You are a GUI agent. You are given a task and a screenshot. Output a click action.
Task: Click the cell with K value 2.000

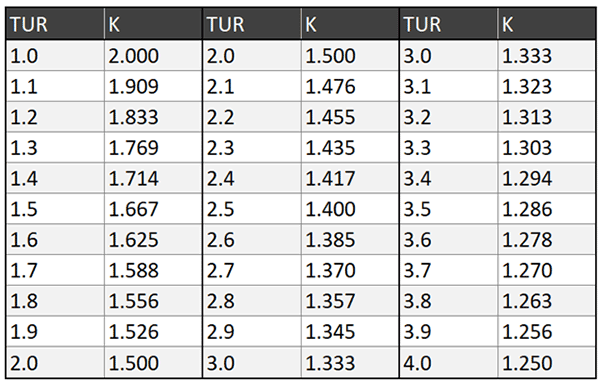(x=153, y=55)
